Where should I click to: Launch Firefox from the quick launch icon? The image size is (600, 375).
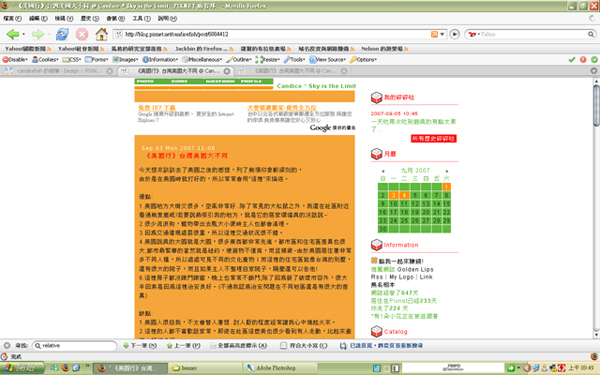65,368
